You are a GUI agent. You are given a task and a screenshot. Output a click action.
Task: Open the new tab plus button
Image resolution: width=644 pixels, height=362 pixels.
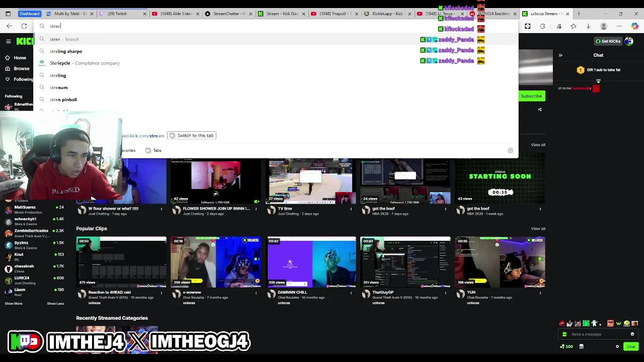coord(579,14)
